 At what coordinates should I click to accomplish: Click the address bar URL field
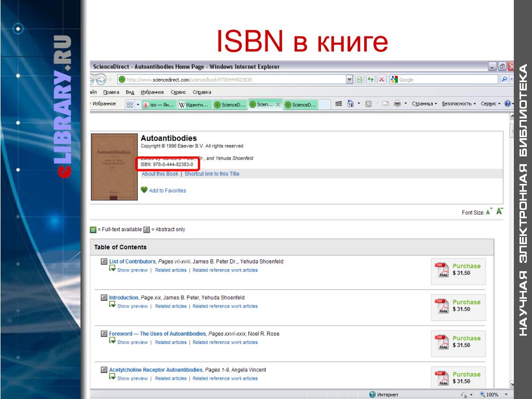[232, 79]
